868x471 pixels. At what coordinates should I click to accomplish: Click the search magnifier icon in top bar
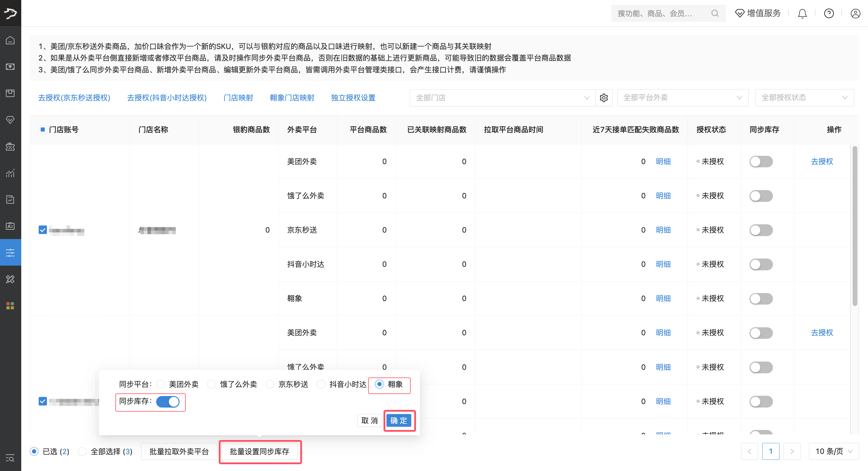715,14
